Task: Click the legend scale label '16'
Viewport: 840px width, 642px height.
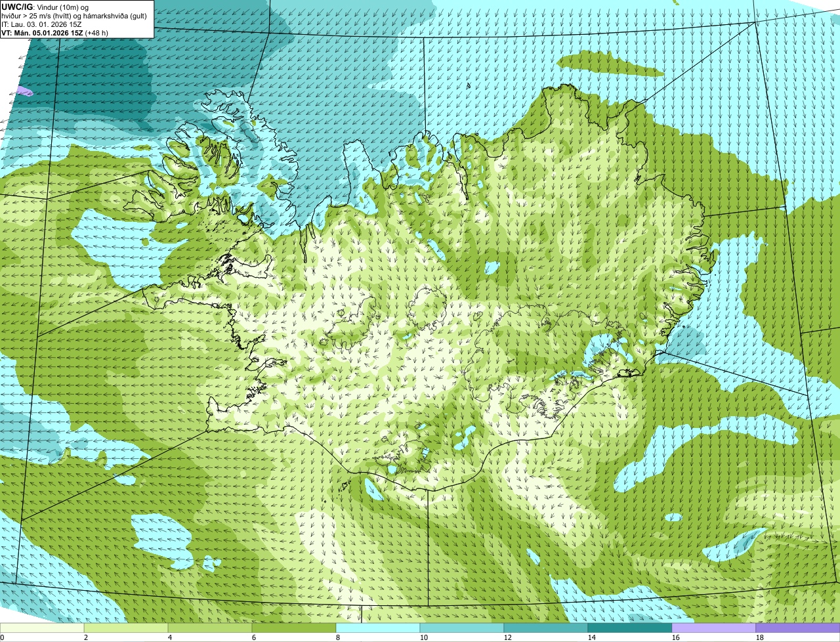Action: click(676, 637)
